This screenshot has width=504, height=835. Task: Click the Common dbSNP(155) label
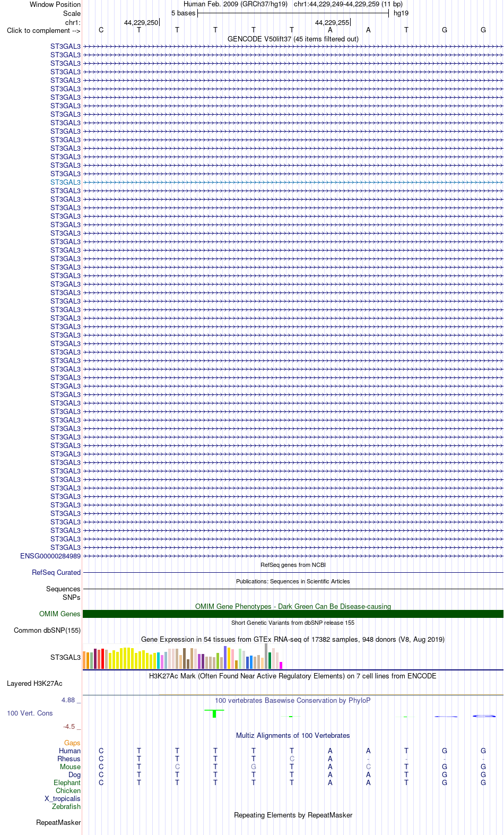[47, 630]
